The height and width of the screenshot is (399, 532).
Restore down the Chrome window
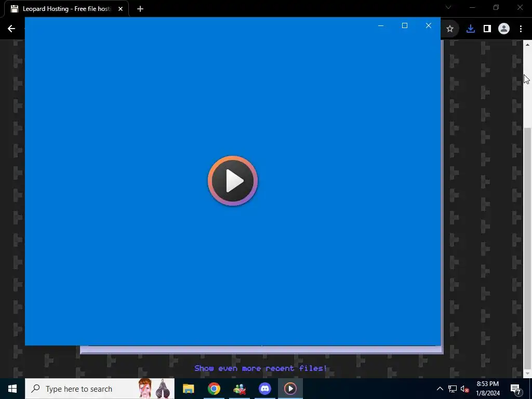pos(496,7)
